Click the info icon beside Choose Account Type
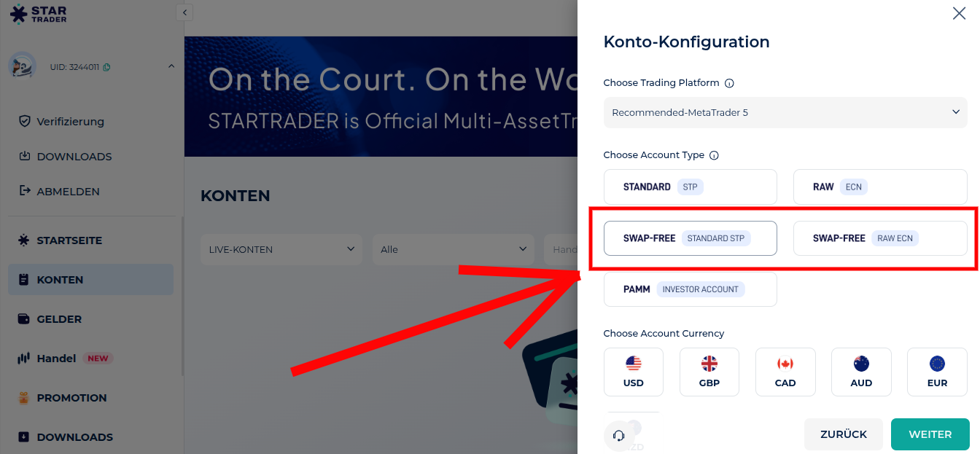The width and height of the screenshot is (980, 454). click(x=714, y=155)
